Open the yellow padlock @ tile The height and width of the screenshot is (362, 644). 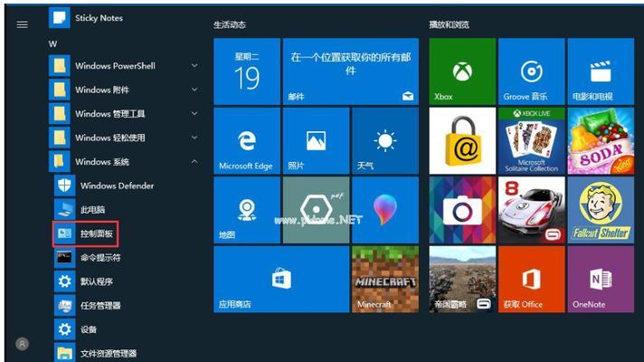point(462,141)
